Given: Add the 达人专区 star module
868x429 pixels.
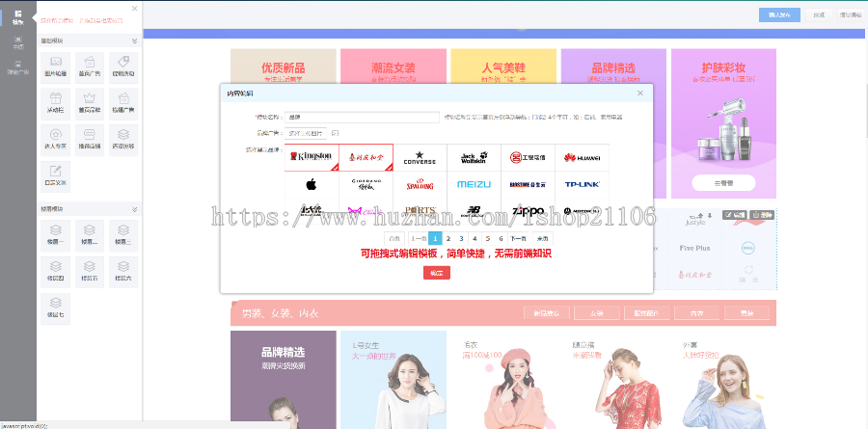Looking at the screenshot, I should point(55,141).
